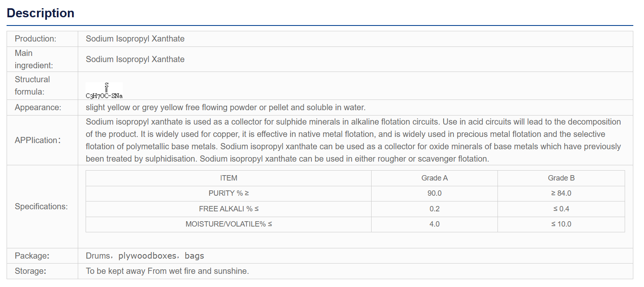Image resolution: width=644 pixels, height=287 pixels.
Task: Select the Production label cell
Action: [42, 39]
